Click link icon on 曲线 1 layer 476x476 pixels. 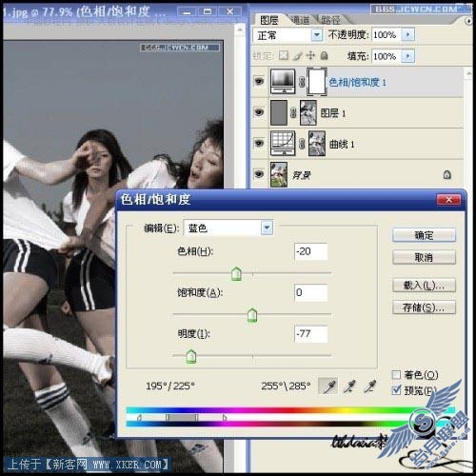pos(302,144)
